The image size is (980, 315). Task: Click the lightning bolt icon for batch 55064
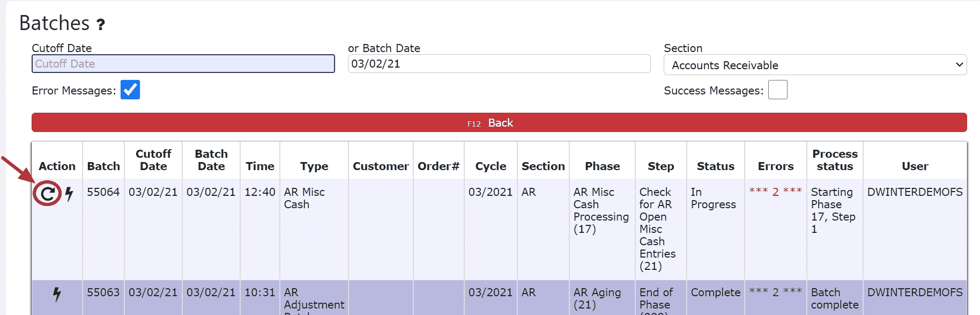point(69,194)
